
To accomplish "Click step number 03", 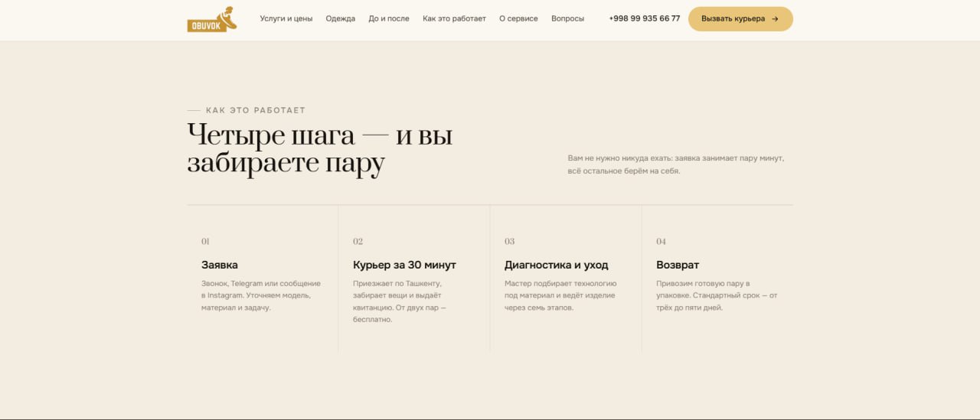I will 509,242.
